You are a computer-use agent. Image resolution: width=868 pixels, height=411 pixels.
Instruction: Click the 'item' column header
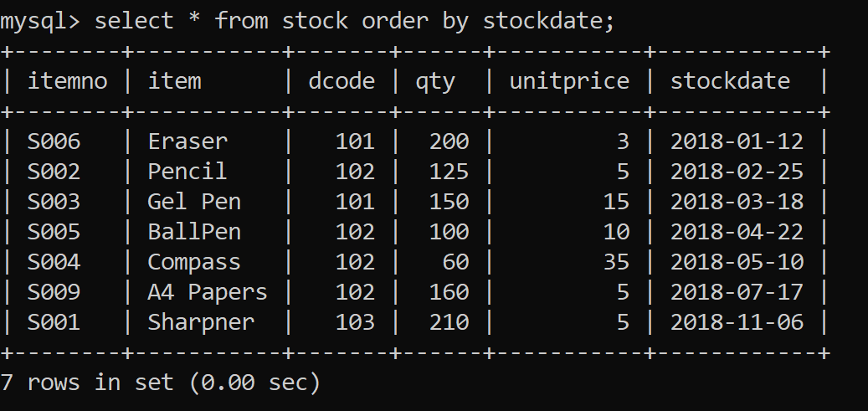[x=174, y=81]
